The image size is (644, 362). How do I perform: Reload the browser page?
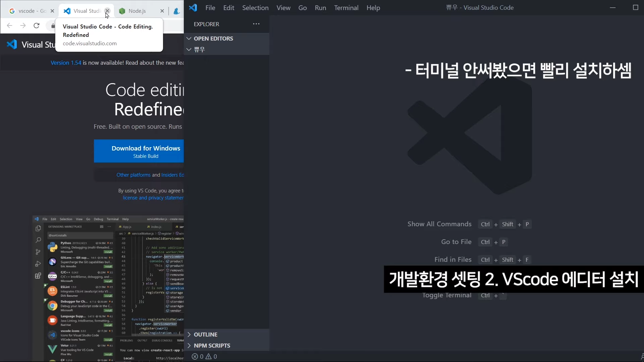pos(37,25)
